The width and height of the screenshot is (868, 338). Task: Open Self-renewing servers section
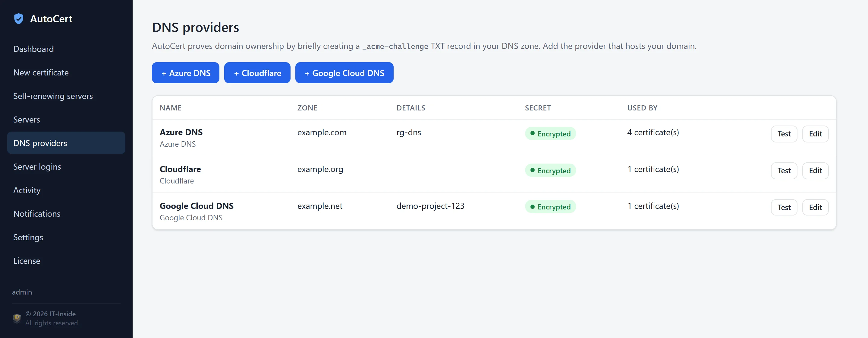[x=66, y=96]
